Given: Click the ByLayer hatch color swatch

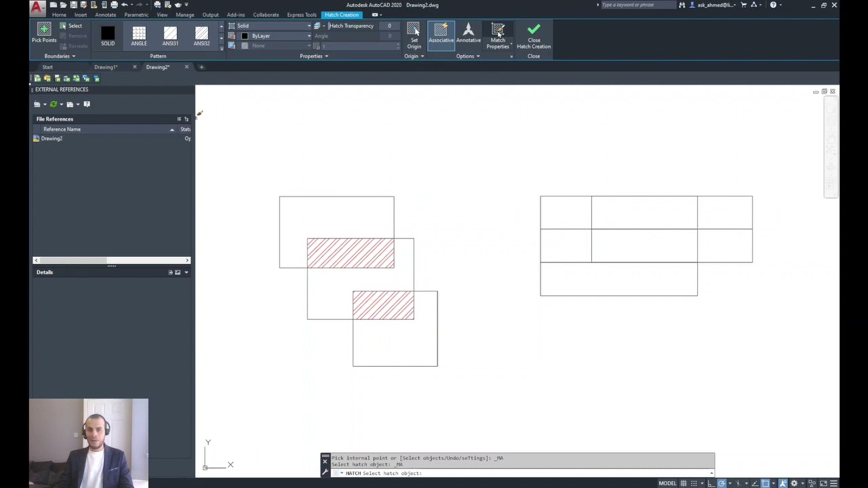Looking at the screenshot, I should click(245, 36).
